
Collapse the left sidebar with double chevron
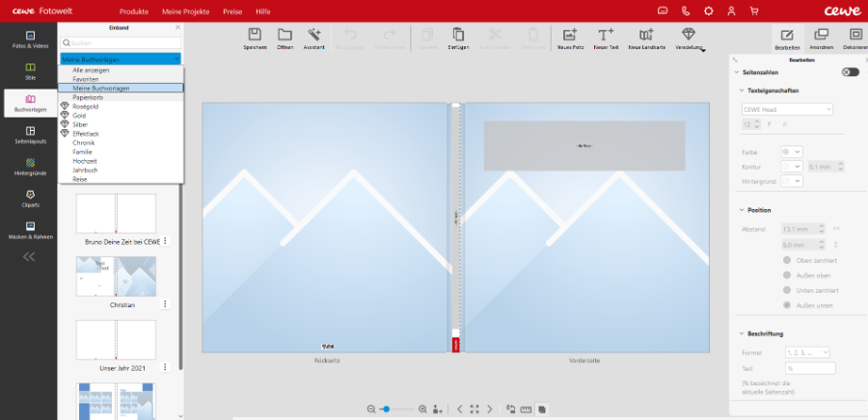tap(29, 256)
